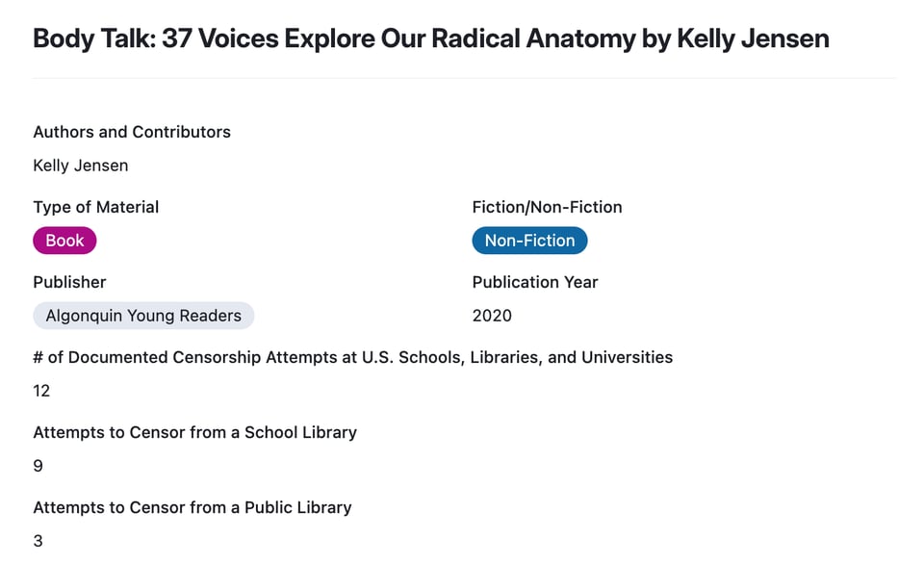This screenshot has height=563, width=924.
Task: Select the publication year value 2020
Action: pos(492,316)
